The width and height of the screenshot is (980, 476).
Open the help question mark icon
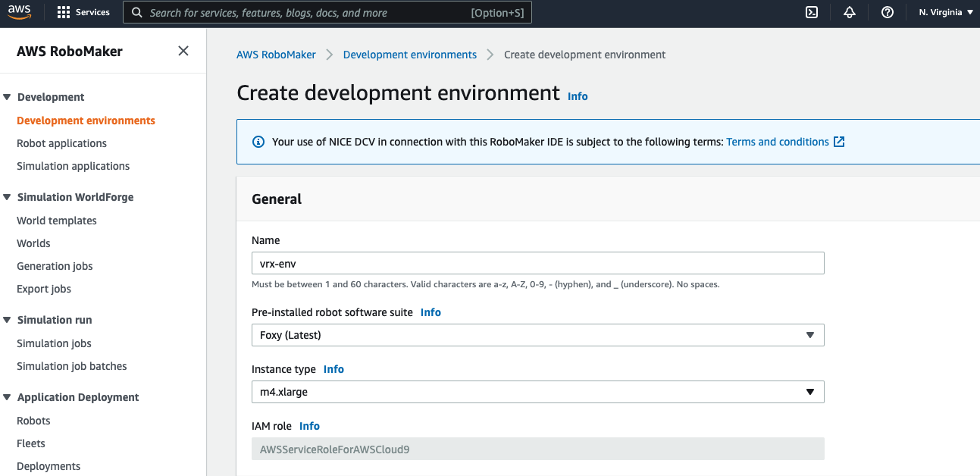888,12
